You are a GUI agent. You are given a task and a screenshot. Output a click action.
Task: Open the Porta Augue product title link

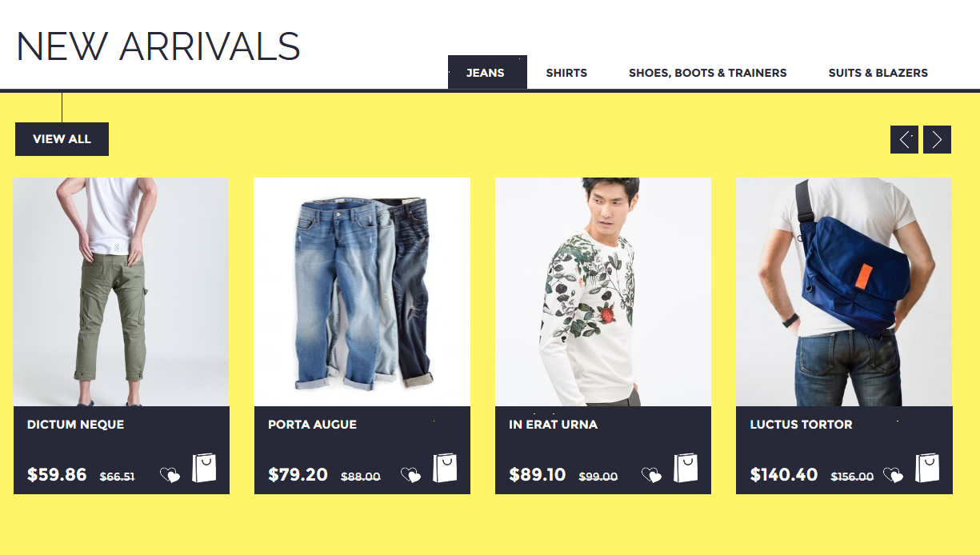click(x=313, y=425)
